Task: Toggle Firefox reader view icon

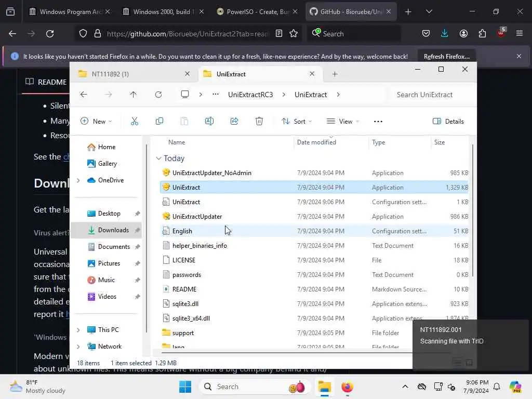Action: coord(279,34)
